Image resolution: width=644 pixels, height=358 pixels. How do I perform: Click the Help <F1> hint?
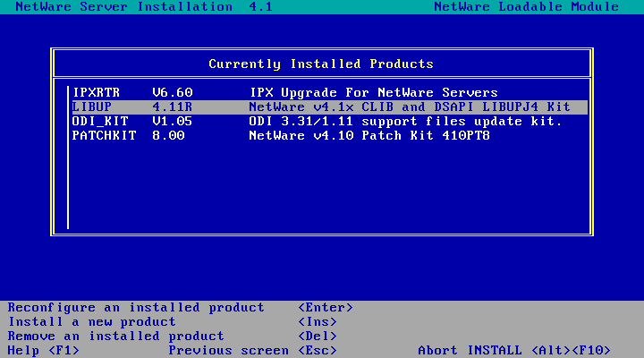tap(44, 351)
